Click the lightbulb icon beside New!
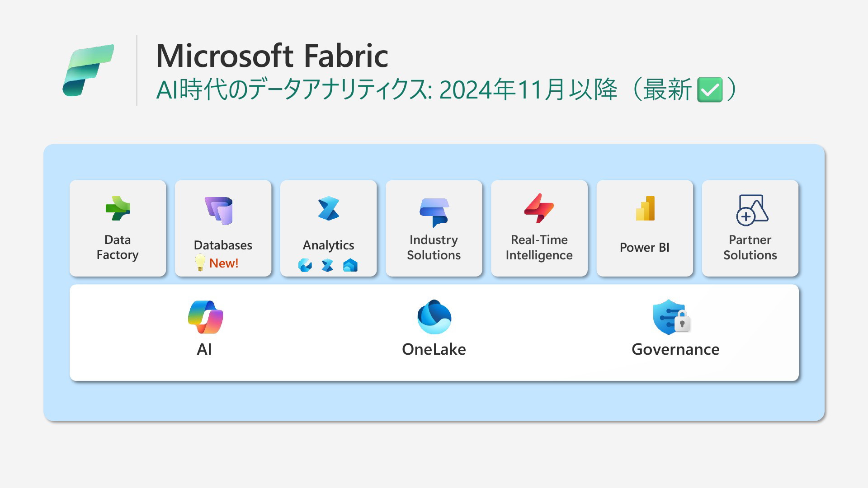 [x=200, y=262]
